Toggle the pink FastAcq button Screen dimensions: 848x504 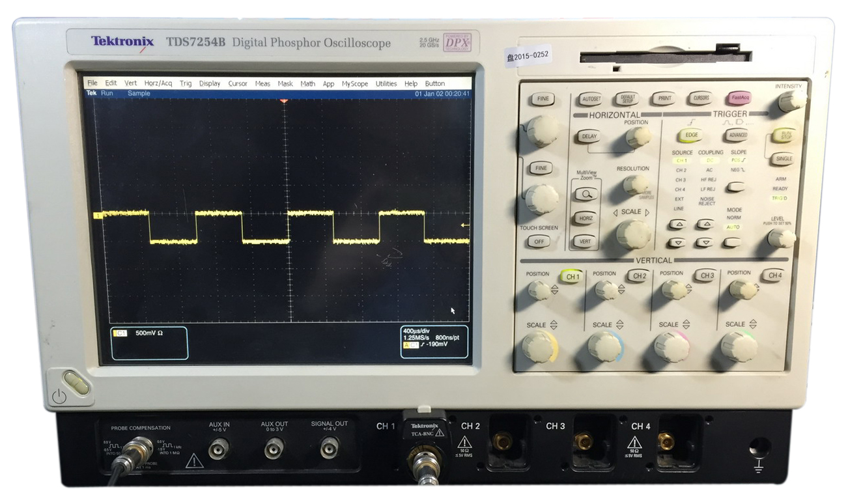pyautogui.click(x=740, y=99)
